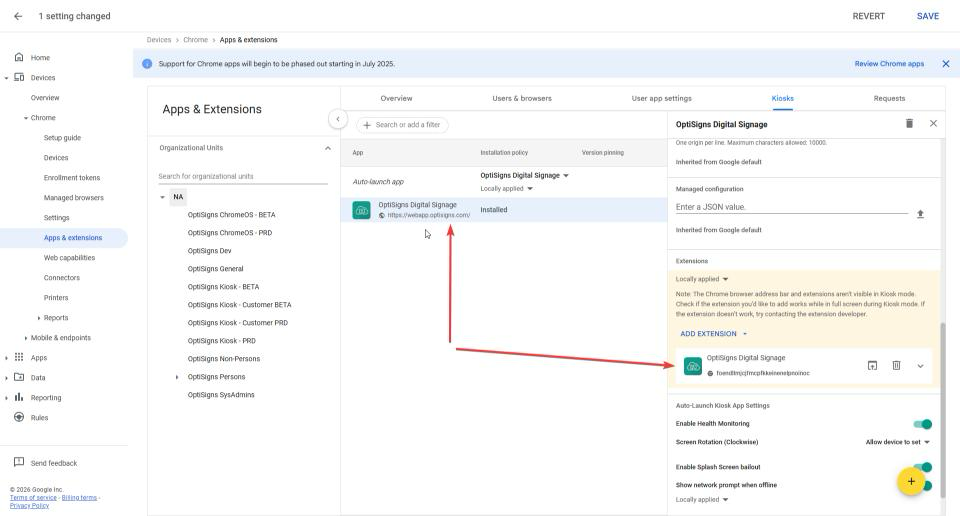The image size is (960, 516).
Task: Click the back arrow beside '1 setting changed'
Action: [x=18, y=16]
